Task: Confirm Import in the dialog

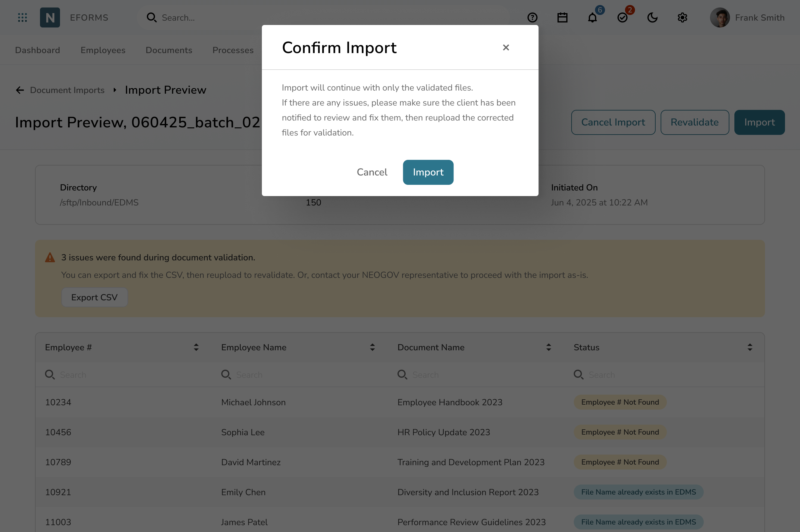Action: (428, 172)
